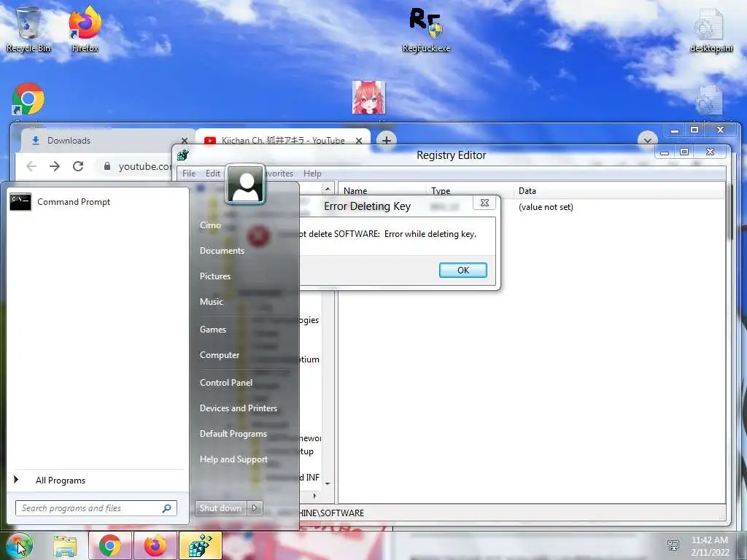Switch to Firefox in the taskbar
Image resolution: width=747 pixels, height=560 pixels.
click(x=155, y=546)
